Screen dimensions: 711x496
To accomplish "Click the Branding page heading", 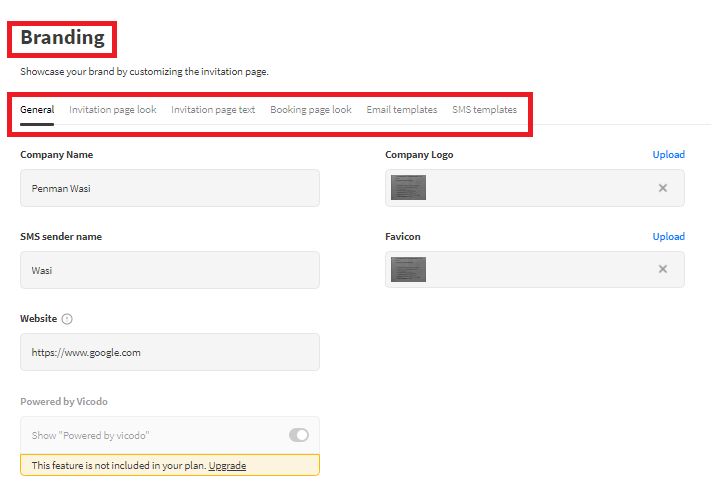I will [62, 38].
